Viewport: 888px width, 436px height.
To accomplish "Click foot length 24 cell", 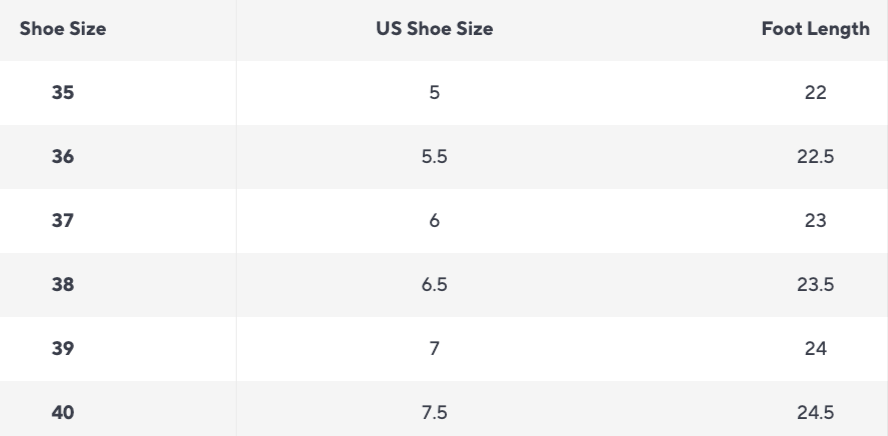I will click(x=816, y=348).
